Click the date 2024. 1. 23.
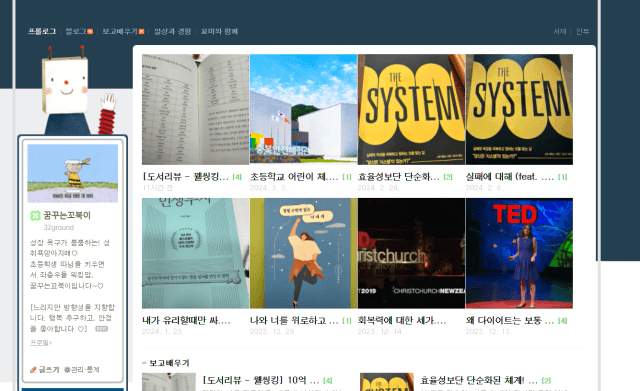This screenshot has width=640, height=391. [163, 331]
